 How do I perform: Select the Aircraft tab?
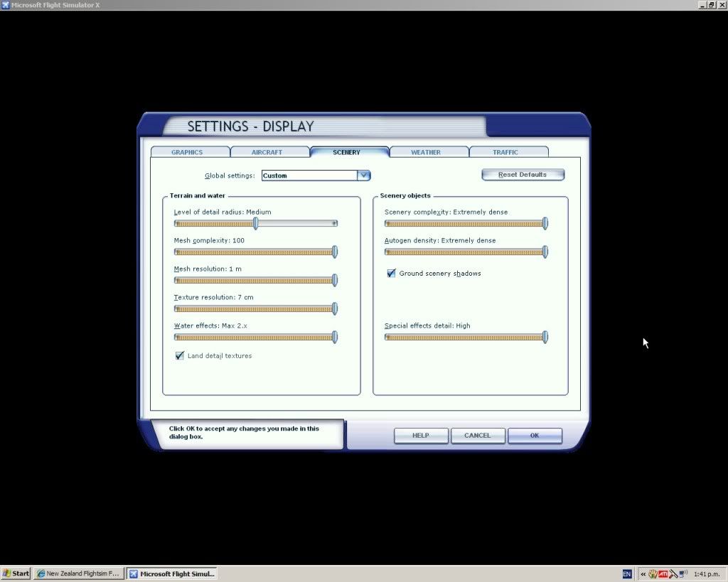coord(267,152)
